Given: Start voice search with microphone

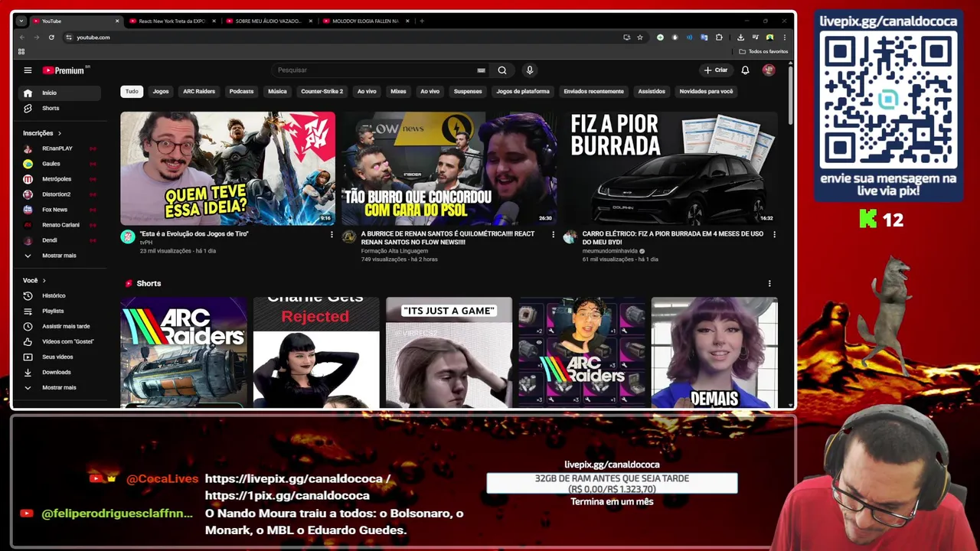Looking at the screenshot, I should pyautogui.click(x=529, y=70).
